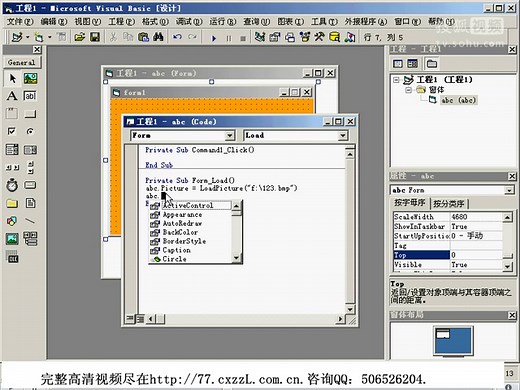
Task: Select the Shape tool
Action: pyautogui.click(x=12, y=221)
